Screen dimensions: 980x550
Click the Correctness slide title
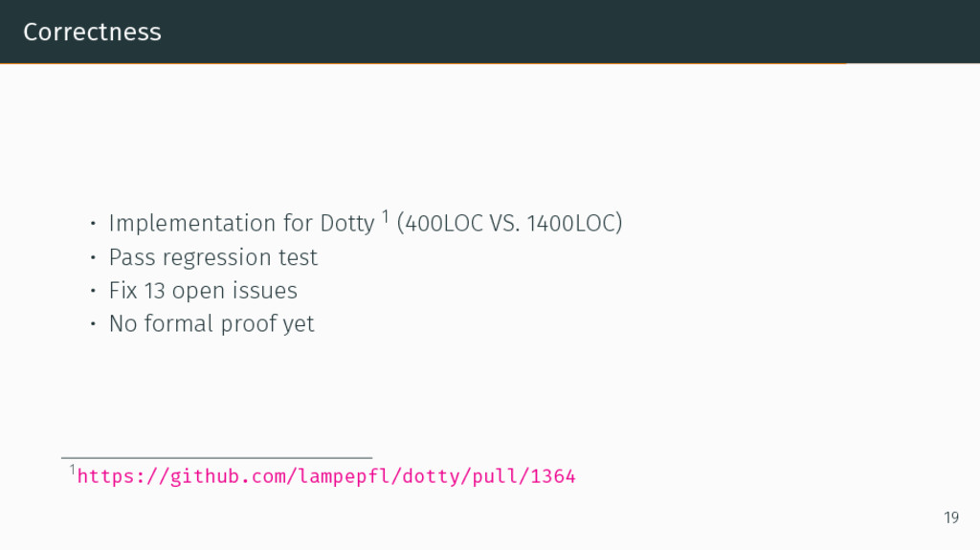pos(92,32)
